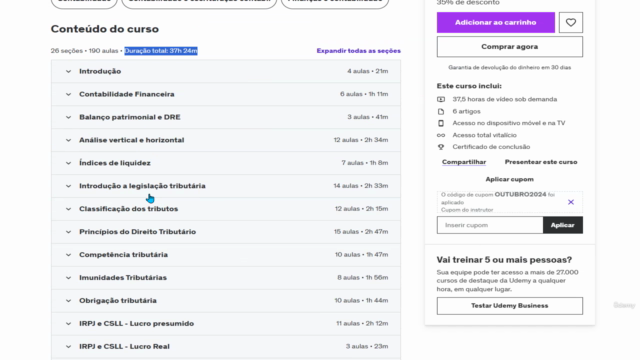Click the certificate trophy icon

pos(441,147)
